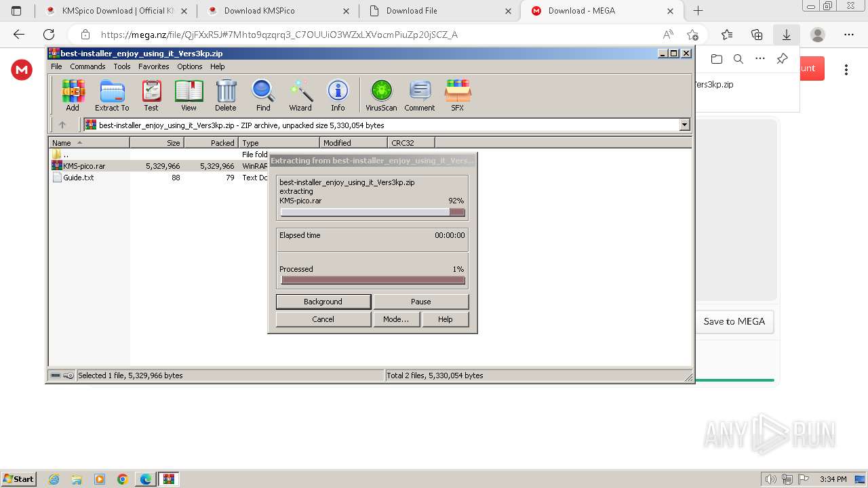The height and width of the screenshot is (488, 868).
Task: Click the Edge profile avatar
Action: coord(818,35)
